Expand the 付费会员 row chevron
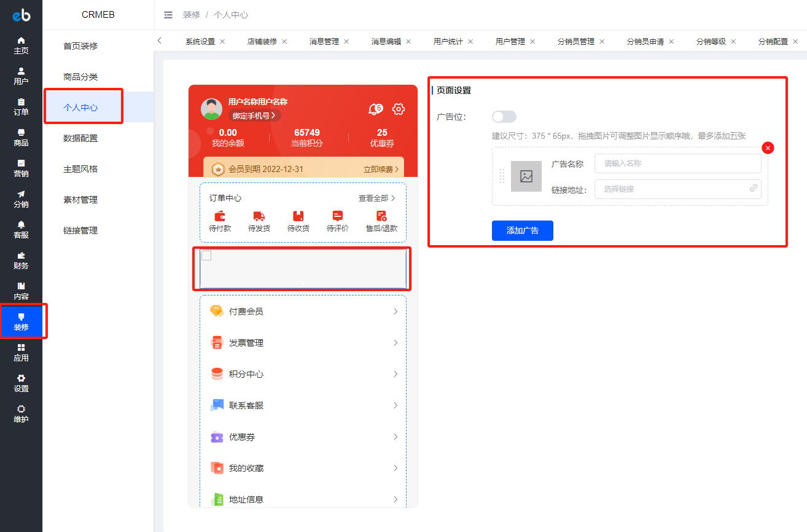Viewport: 807px width, 532px height. click(x=396, y=311)
